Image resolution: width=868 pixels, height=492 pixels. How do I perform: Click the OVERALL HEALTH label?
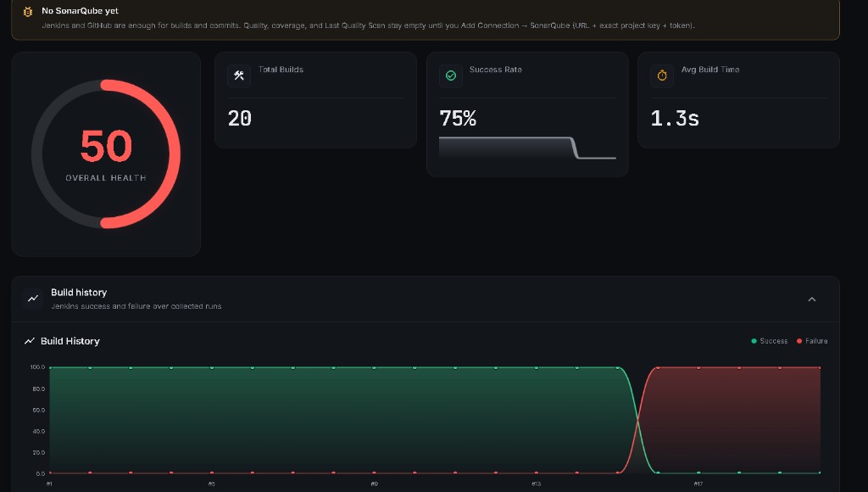106,178
